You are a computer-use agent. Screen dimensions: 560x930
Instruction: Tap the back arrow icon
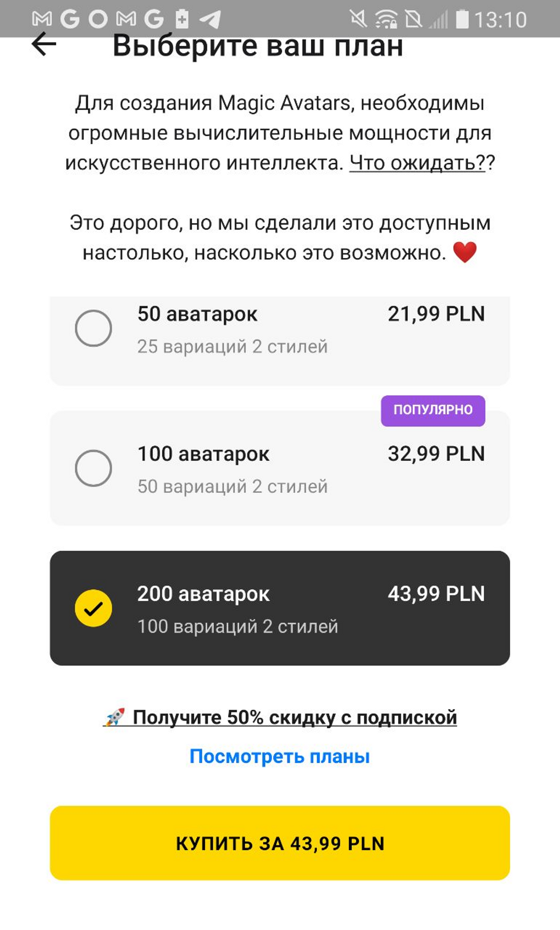pyautogui.click(x=44, y=44)
